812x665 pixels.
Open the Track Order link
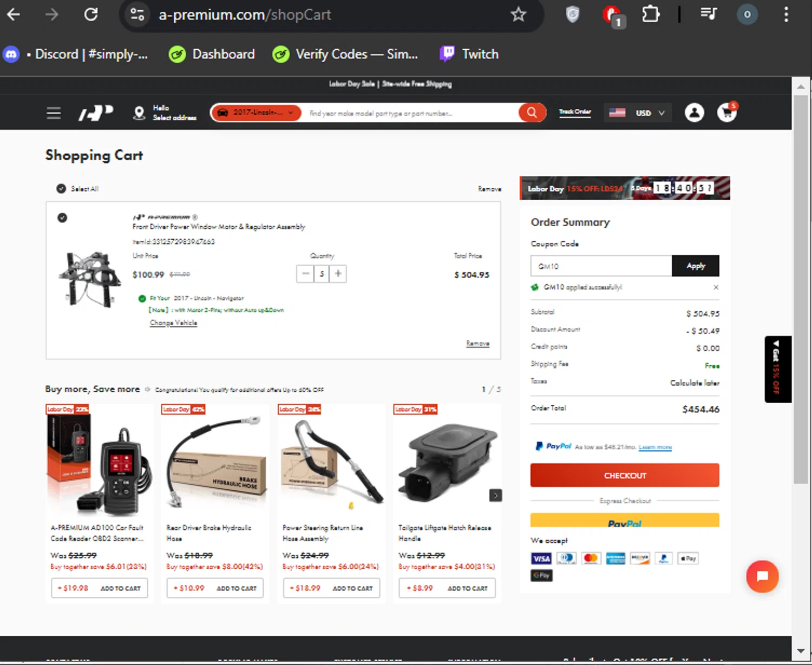tap(575, 112)
